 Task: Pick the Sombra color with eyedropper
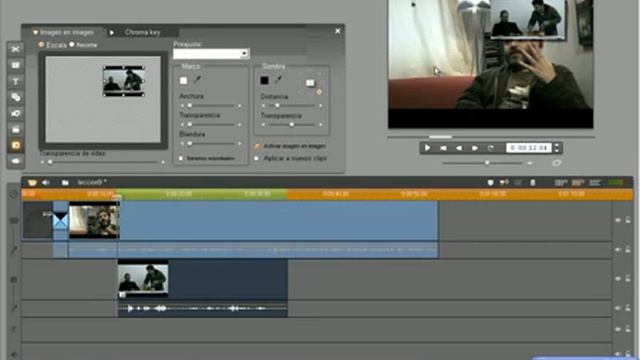[278, 80]
